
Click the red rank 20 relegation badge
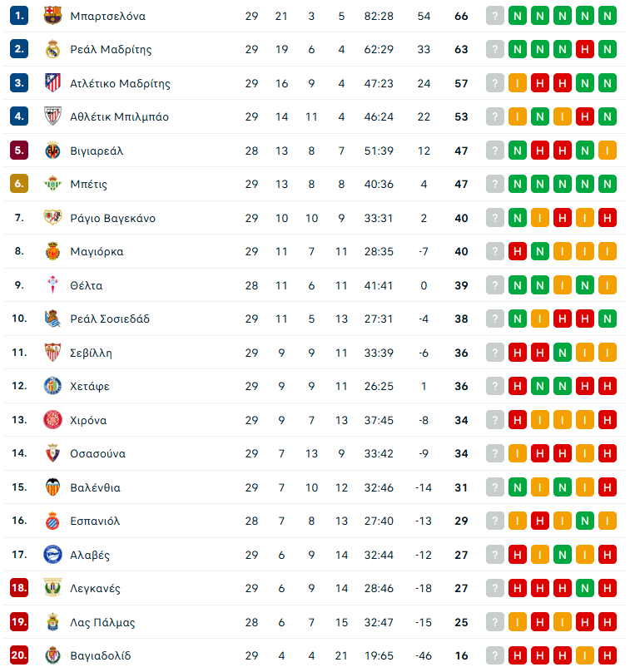pos(19,655)
